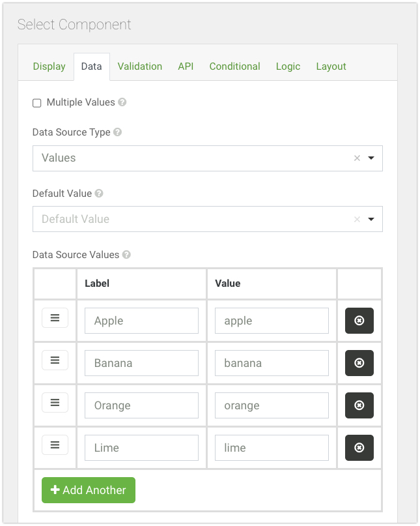This screenshot has width=420, height=526.
Task: Click the help icon beside Multiple Values
Action: (x=122, y=102)
